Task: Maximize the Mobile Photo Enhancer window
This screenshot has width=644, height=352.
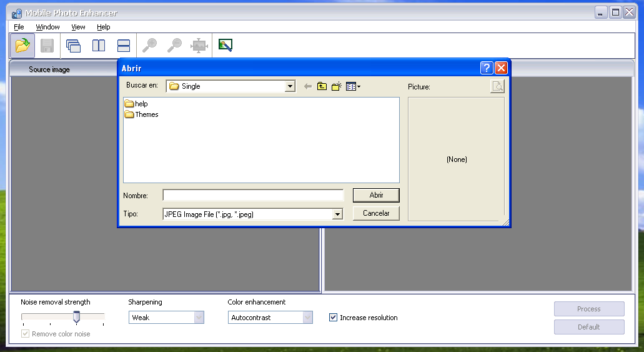Action: coord(615,13)
